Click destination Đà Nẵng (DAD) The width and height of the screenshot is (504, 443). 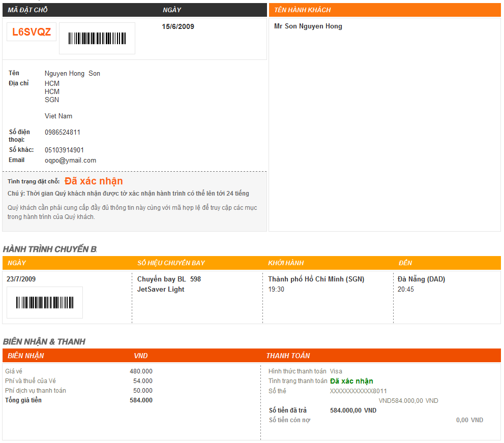(x=422, y=279)
